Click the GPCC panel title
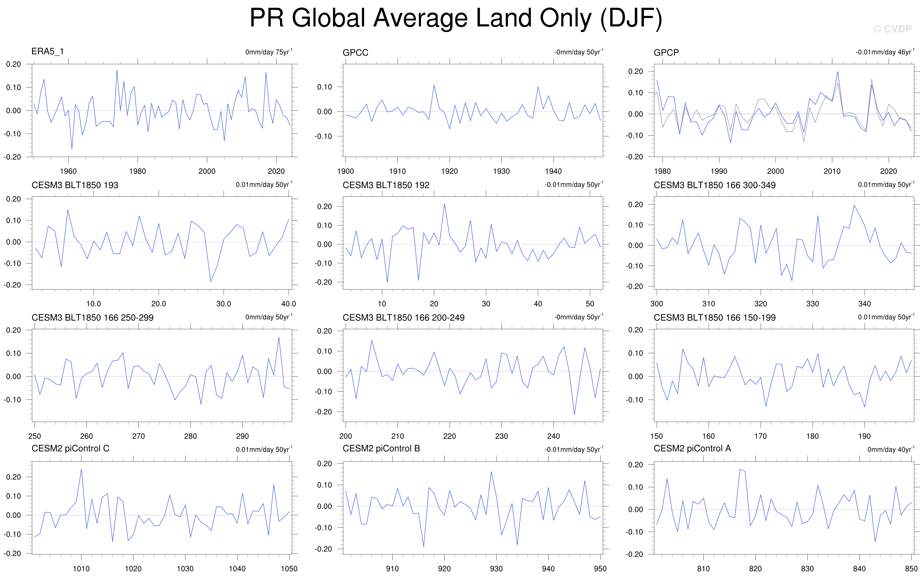Image resolution: width=924 pixels, height=579 pixels. pos(355,53)
